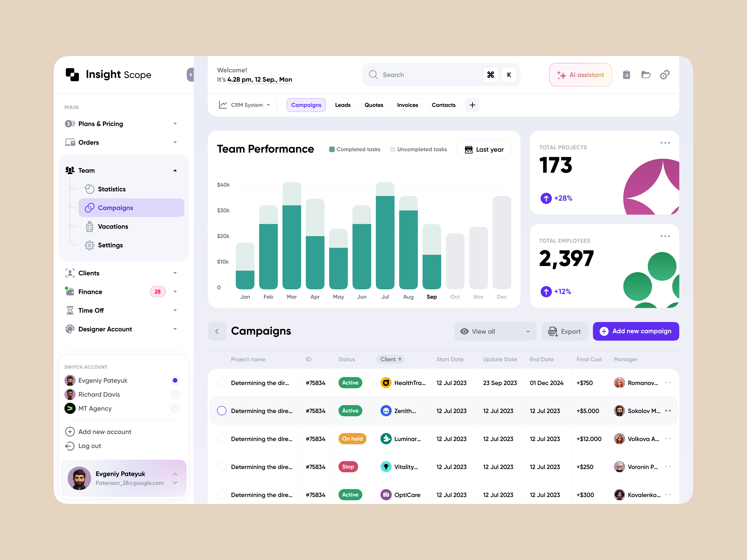Select the MT Agency account radio
This screenshot has height=560, width=747.
(x=175, y=408)
